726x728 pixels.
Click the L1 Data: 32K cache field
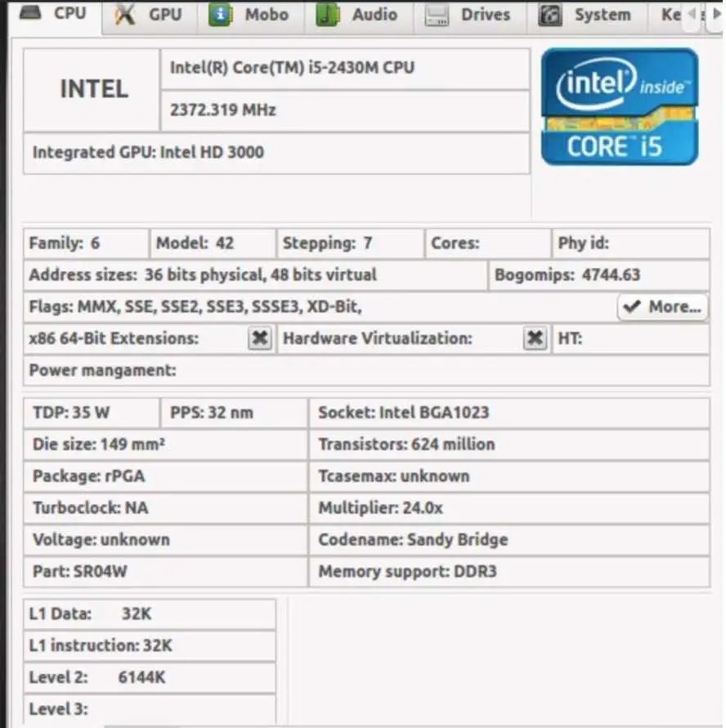click(x=150, y=614)
